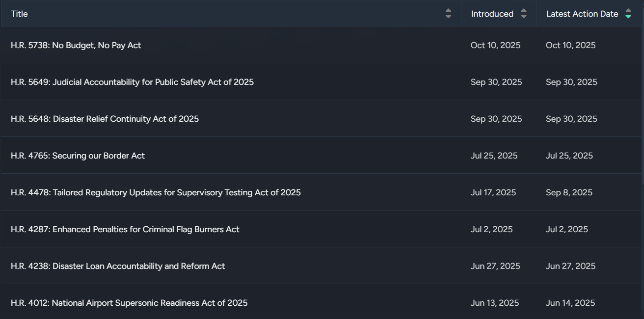Click the Latest Action Date header label
Viewport: 644px width, 319px height.
(x=582, y=14)
